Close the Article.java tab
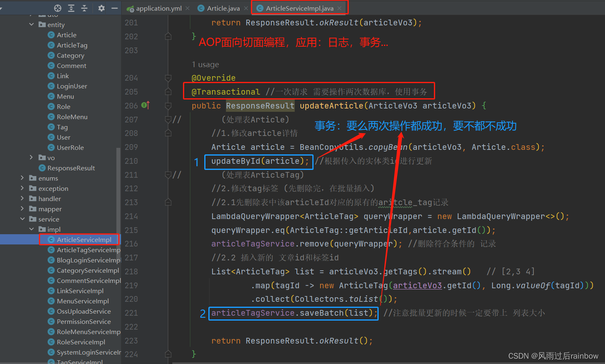This screenshot has width=605, height=364. 246,8
